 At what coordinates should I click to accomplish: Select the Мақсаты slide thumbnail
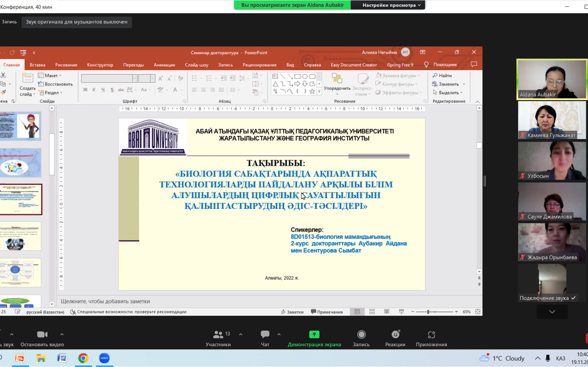point(20,236)
